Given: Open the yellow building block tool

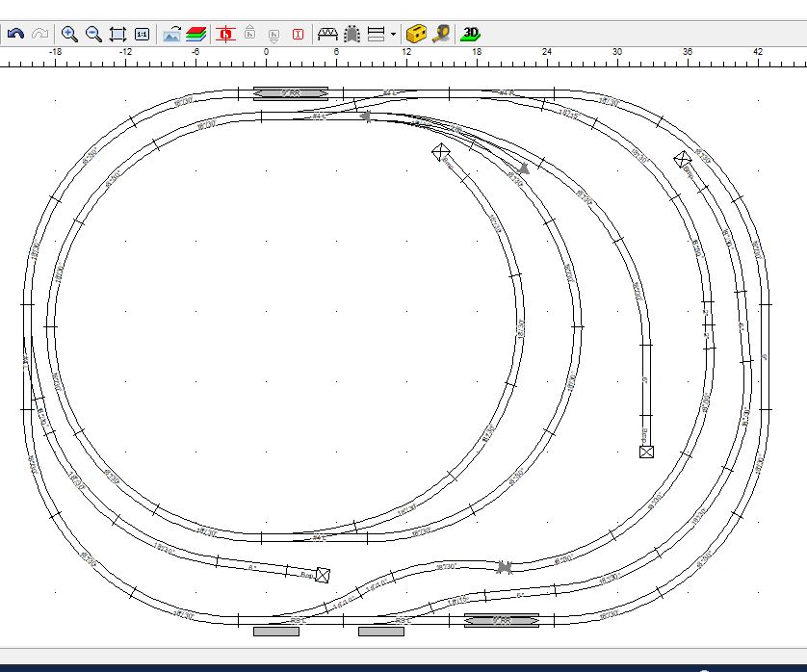Looking at the screenshot, I should click(x=416, y=34).
